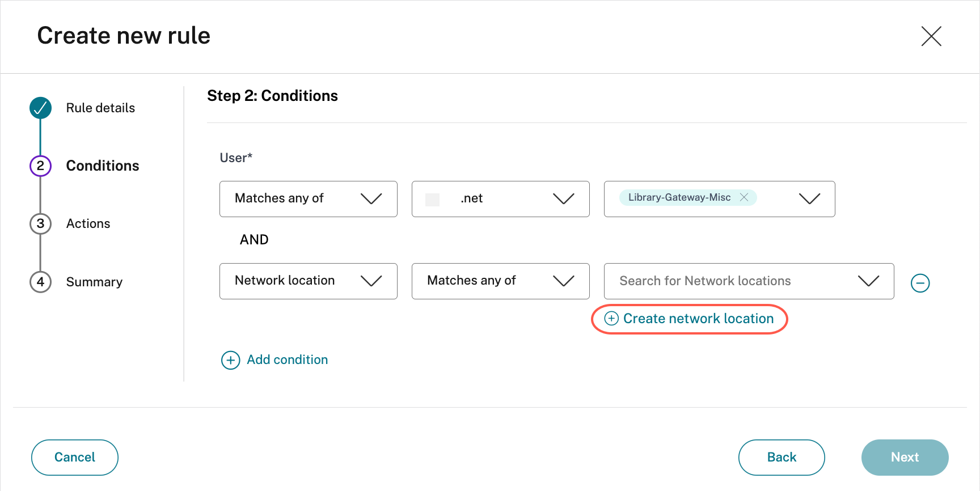
Task: Jump to the Summary step
Action: (x=94, y=282)
